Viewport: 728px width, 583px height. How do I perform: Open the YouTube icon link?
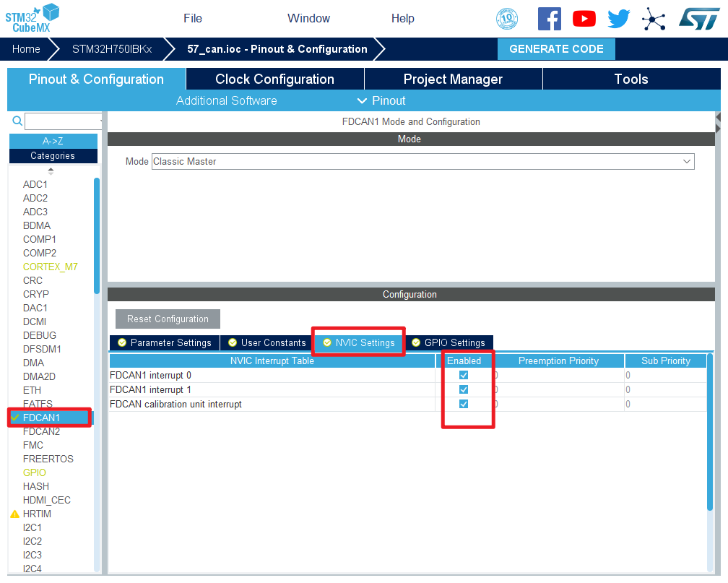pyautogui.click(x=584, y=19)
